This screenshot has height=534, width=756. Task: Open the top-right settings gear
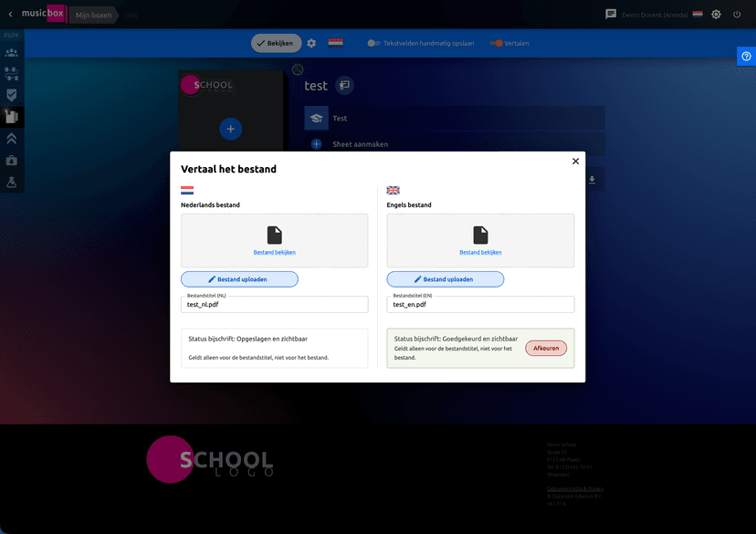(716, 15)
